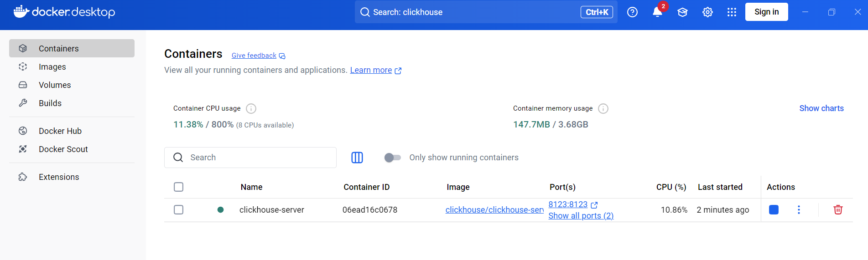Click the Docker Hub icon in sidebar
This screenshot has height=260, width=868.
click(23, 131)
